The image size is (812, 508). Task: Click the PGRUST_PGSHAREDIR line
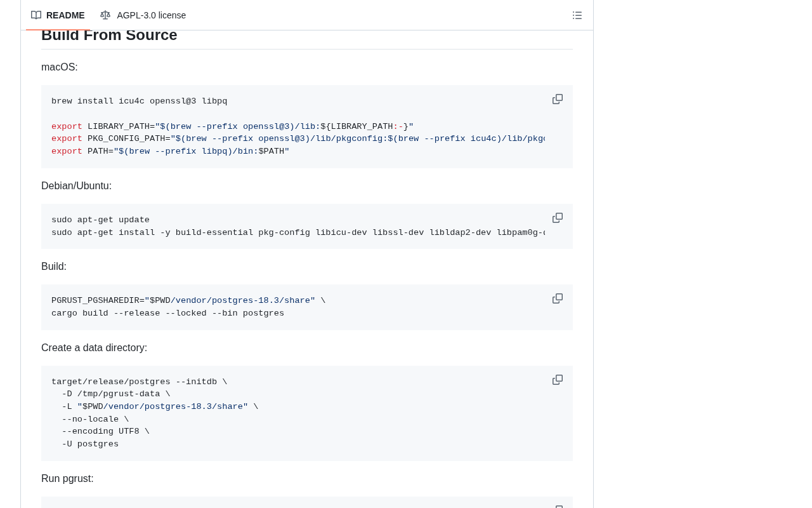tap(188, 301)
